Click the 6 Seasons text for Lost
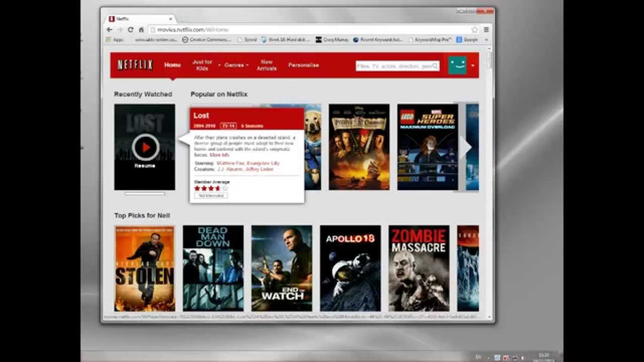The height and width of the screenshot is (362, 644). click(x=252, y=126)
